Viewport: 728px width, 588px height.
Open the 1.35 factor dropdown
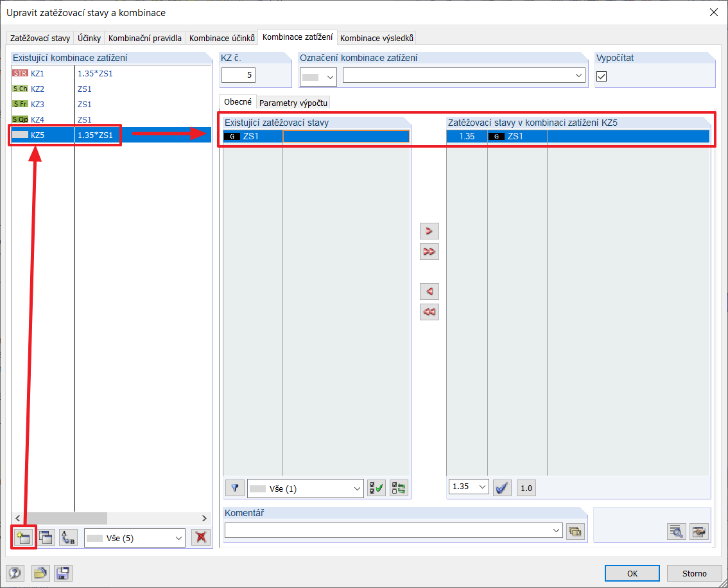point(469,487)
